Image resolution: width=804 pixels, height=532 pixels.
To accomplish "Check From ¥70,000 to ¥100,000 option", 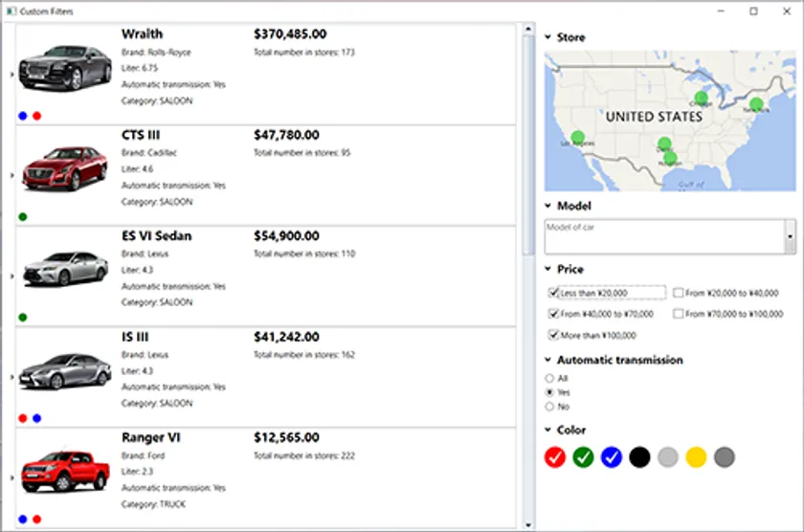I will point(679,314).
